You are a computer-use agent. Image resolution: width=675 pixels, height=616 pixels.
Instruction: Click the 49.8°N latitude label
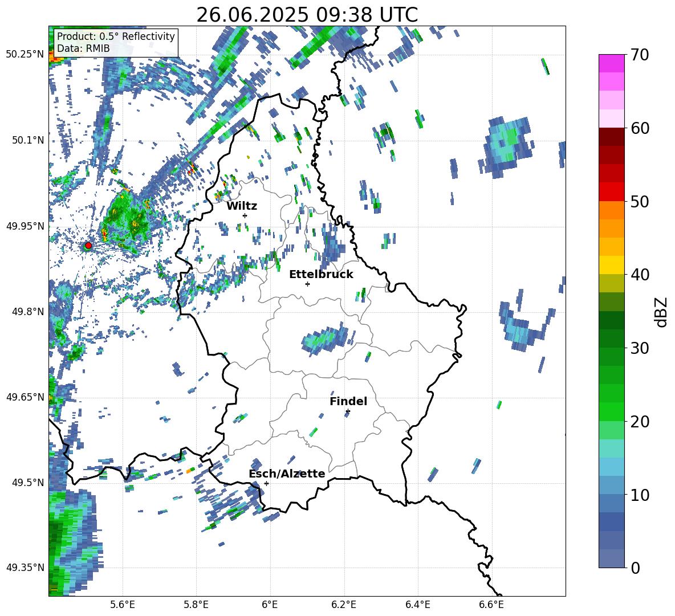tap(27, 312)
